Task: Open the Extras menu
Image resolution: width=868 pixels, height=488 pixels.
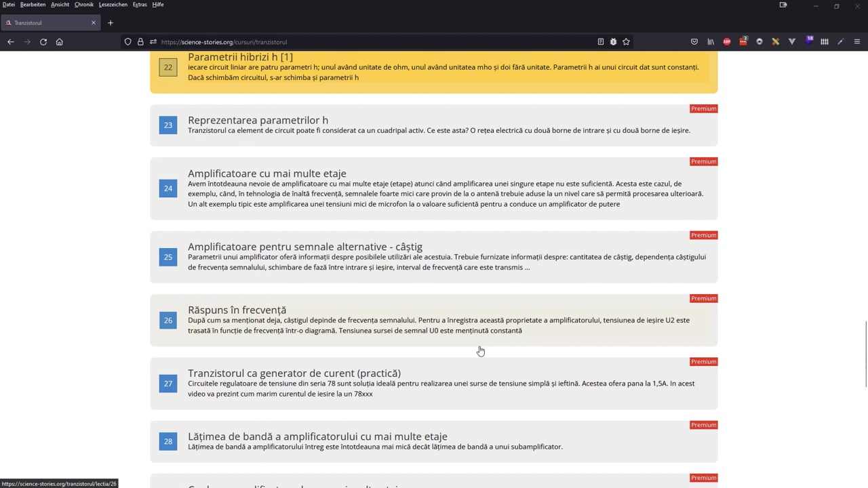Action: click(x=140, y=4)
